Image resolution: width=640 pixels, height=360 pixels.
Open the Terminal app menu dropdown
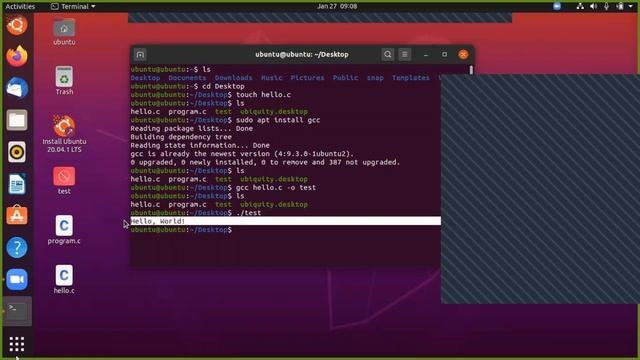(x=73, y=6)
